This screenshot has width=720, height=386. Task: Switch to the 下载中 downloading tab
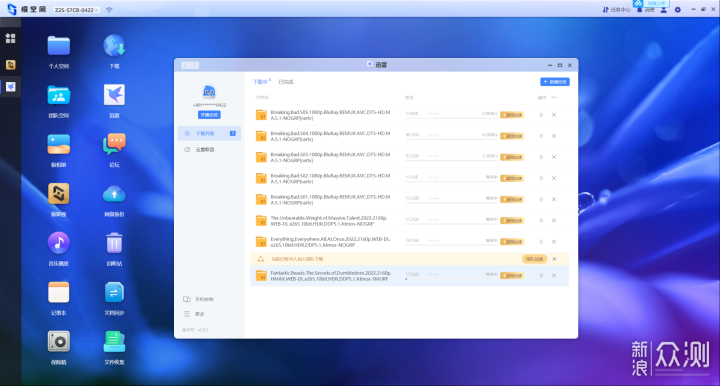(x=261, y=82)
